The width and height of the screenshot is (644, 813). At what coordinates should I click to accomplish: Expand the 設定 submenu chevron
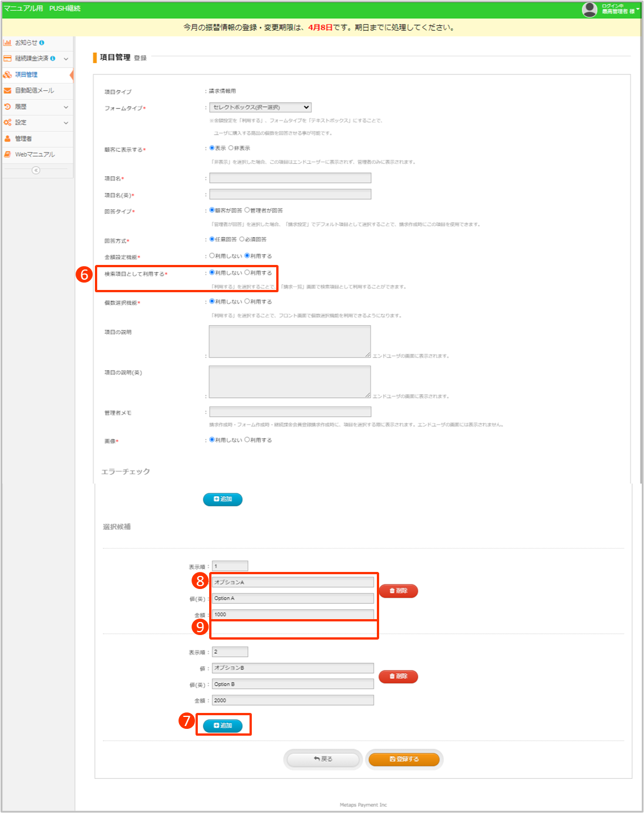click(66, 123)
